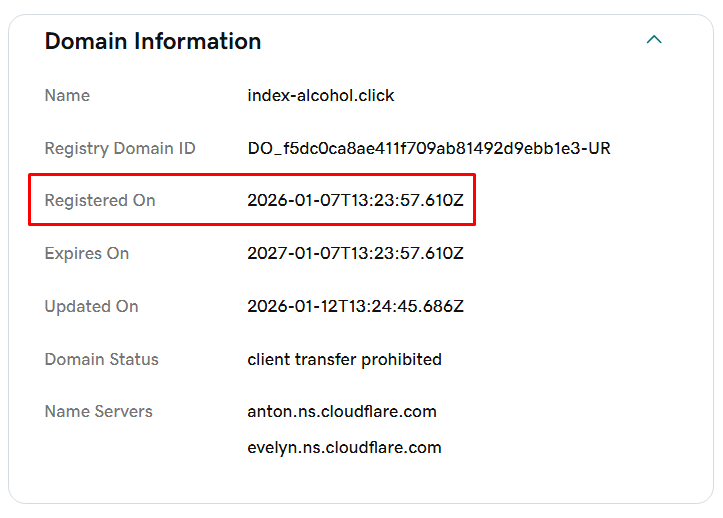Collapse the Domain Information section chevron
Screen dimensions: 723x518
tap(654, 40)
